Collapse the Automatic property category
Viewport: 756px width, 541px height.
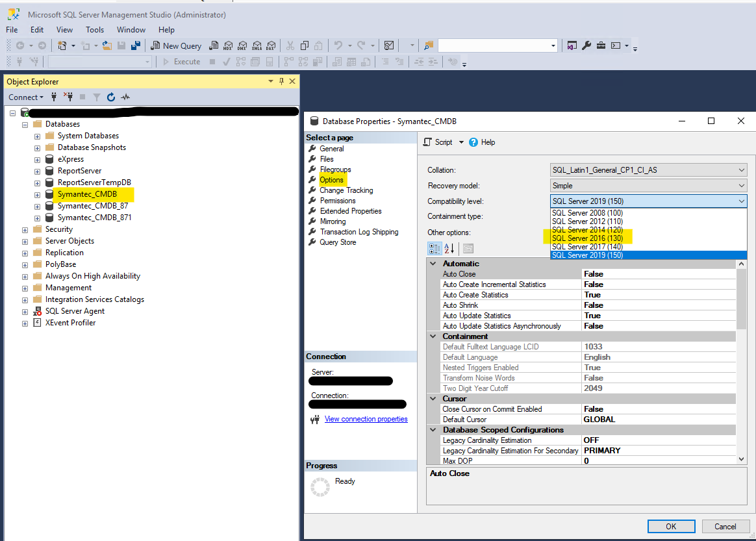[433, 264]
